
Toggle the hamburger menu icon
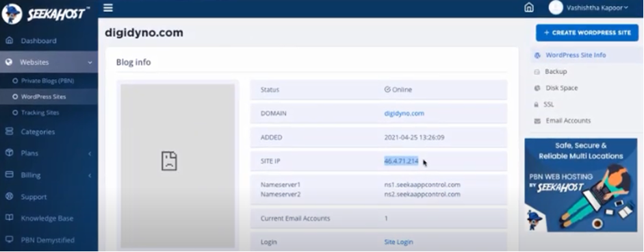[x=108, y=8]
